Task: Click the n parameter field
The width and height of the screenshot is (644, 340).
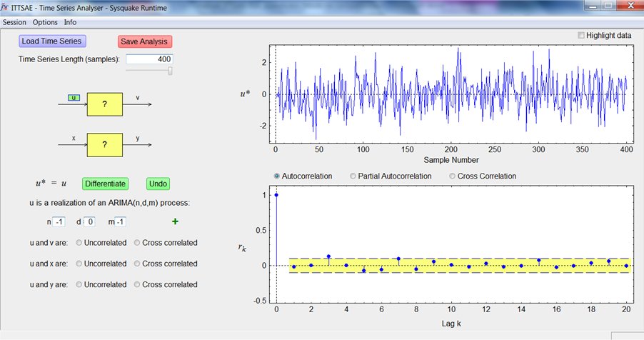Action: coord(59,222)
